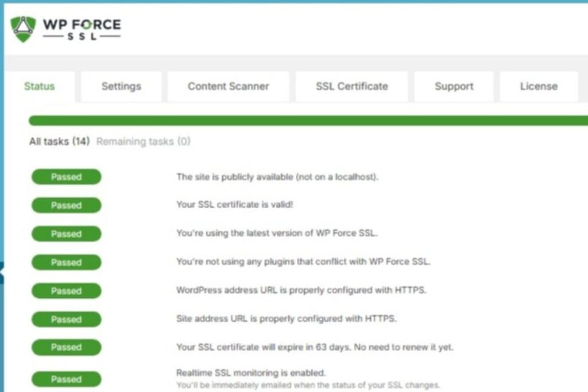The height and width of the screenshot is (392, 588).
Task: Switch to the License tab
Action: pos(539,86)
